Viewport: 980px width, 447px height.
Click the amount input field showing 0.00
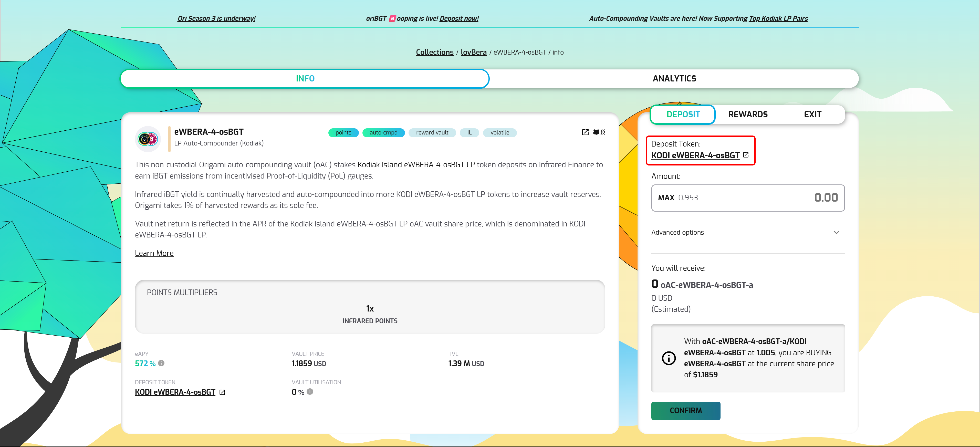tap(799, 197)
